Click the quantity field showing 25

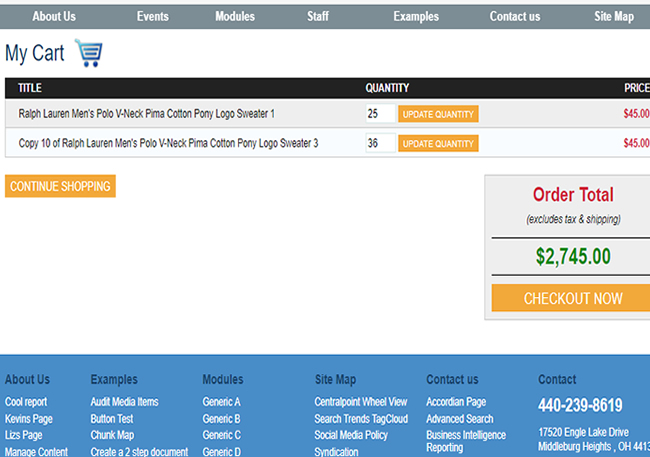pyautogui.click(x=380, y=114)
